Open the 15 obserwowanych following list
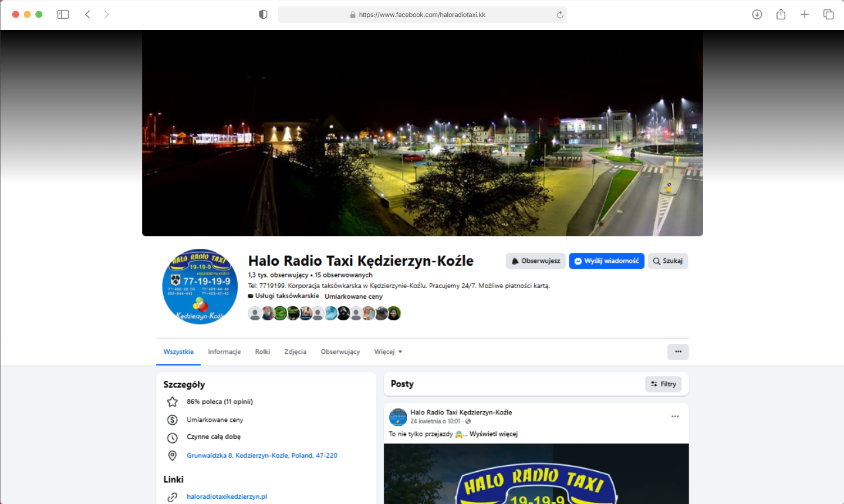This screenshot has width=844, height=504. pyautogui.click(x=343, y=275)
